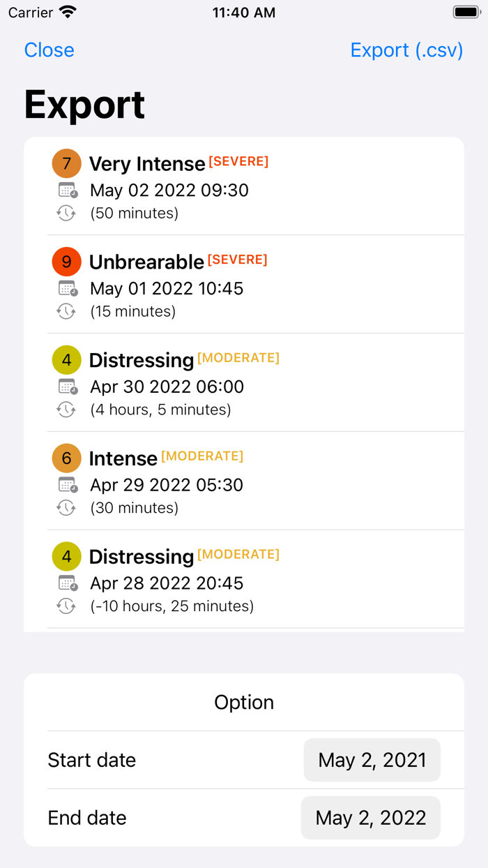Open the Start date picker May 2, 2021
This screenshot has height=868, width=488.
point(372,760)
